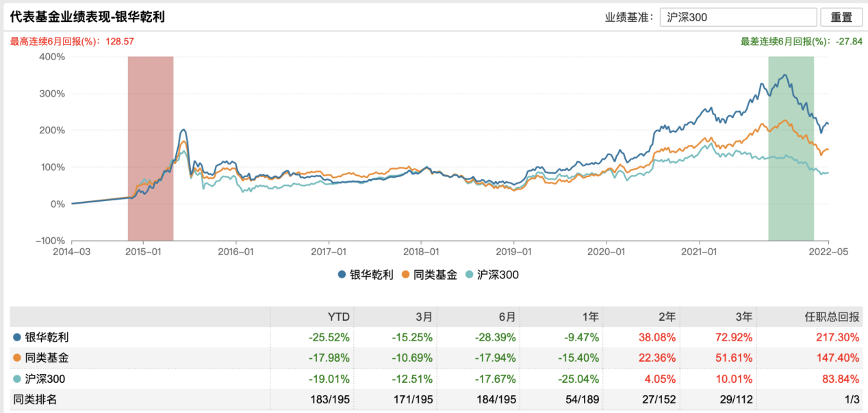Click the 沪深300 benchmark input field

pyautogui.click(x=739, y=17)
